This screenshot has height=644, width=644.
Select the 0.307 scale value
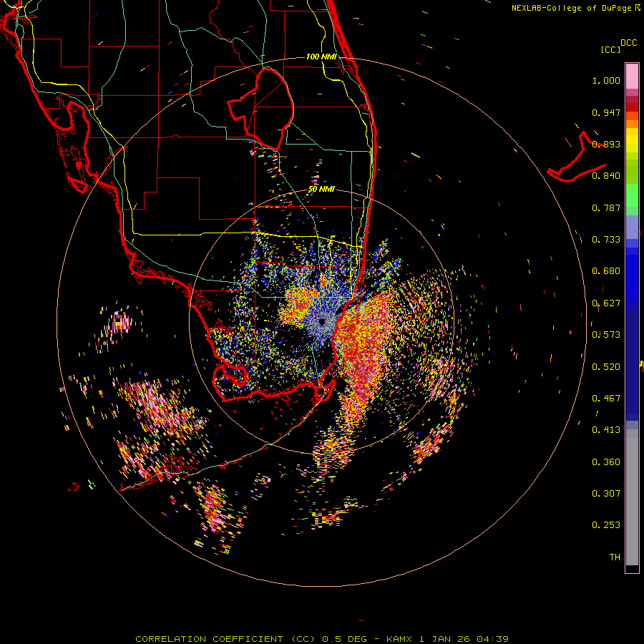(606, 494)
